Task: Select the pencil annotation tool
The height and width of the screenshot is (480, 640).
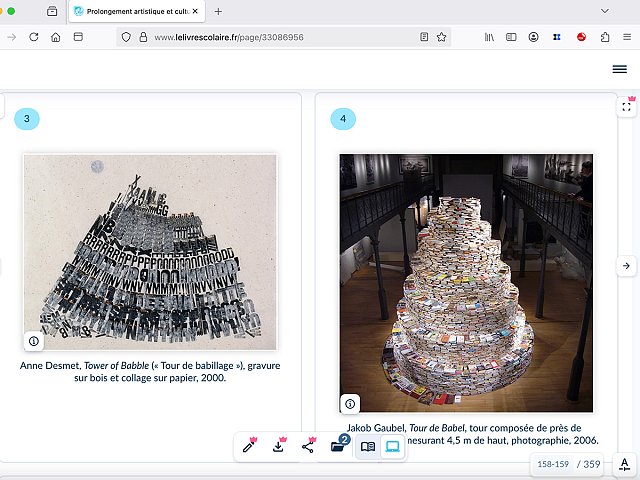Action: click(x=249, y=447)
